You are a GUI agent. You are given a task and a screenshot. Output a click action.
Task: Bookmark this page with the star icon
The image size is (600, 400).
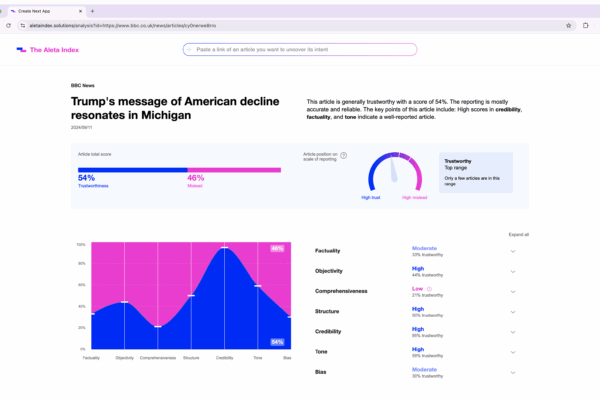(x=568, y=25)
